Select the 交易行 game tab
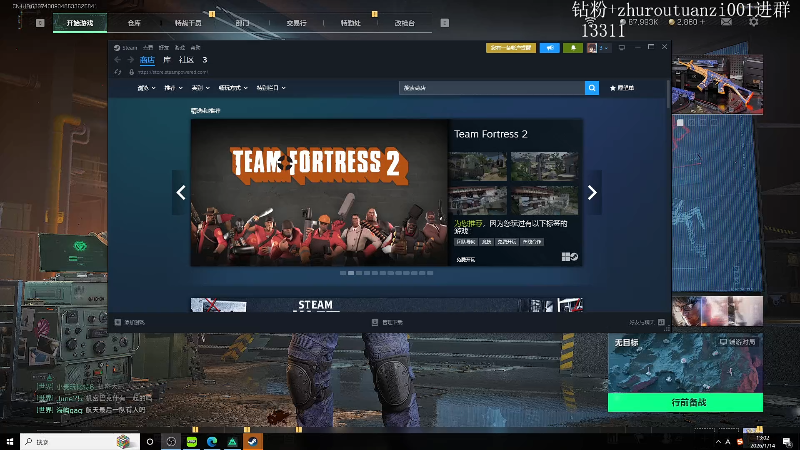Screen dimensions: 800x450 (x=296, y=23)
